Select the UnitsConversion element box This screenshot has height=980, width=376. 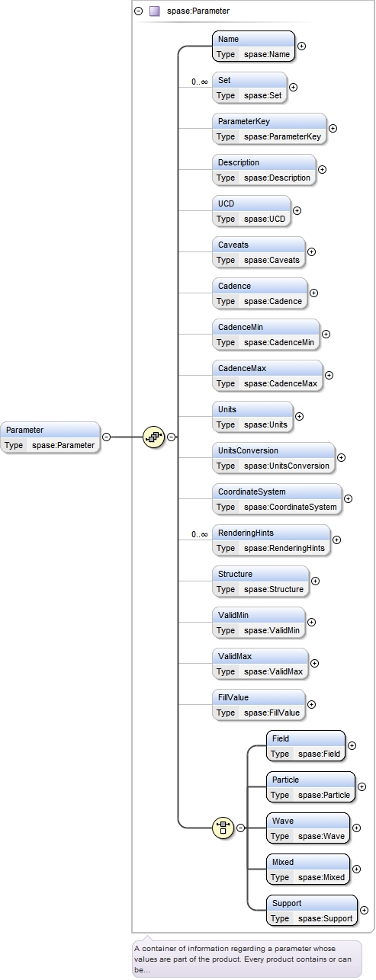coord(274,458)
